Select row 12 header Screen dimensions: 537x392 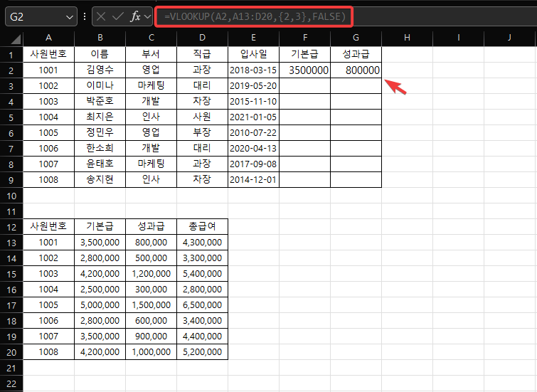click(x=11, y=227)
